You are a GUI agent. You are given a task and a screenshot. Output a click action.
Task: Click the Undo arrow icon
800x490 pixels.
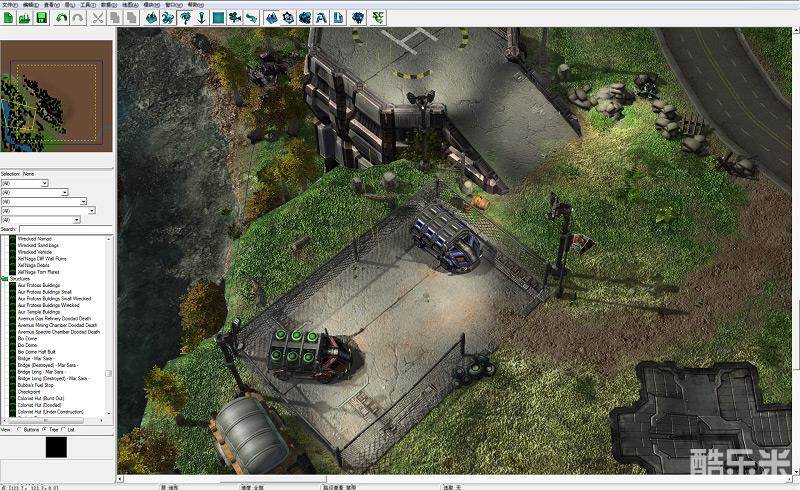click(x=62, y=18)
